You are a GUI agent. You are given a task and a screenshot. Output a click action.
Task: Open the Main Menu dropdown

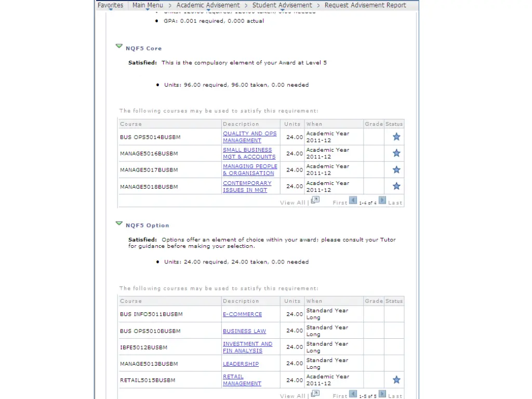[x=148, y=5]
